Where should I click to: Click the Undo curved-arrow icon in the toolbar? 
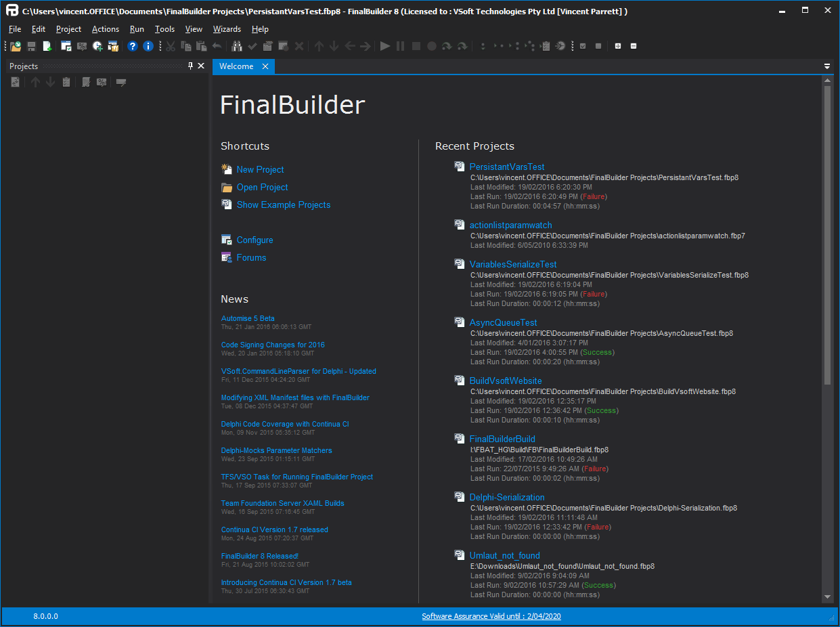[217, 46]
